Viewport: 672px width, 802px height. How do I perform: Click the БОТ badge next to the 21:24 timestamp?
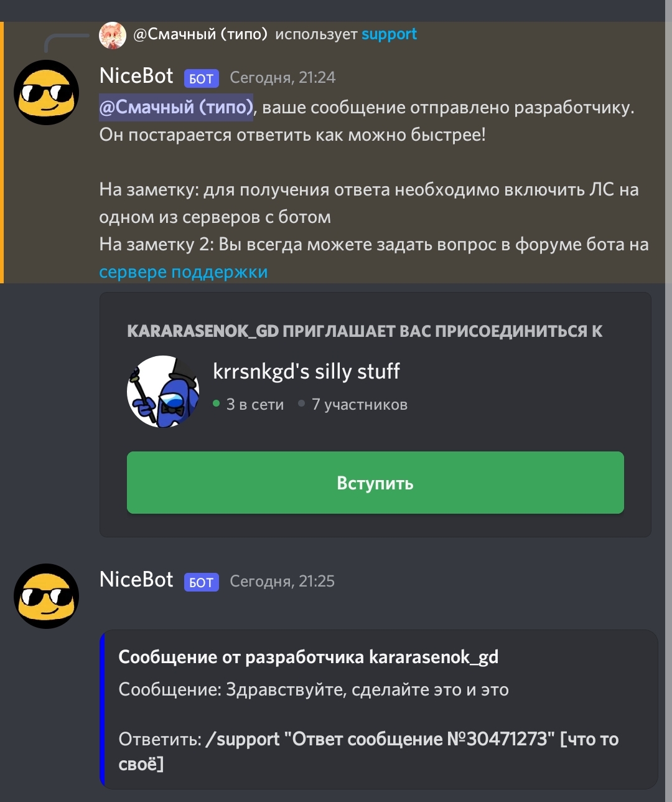[x=201, y=78]
